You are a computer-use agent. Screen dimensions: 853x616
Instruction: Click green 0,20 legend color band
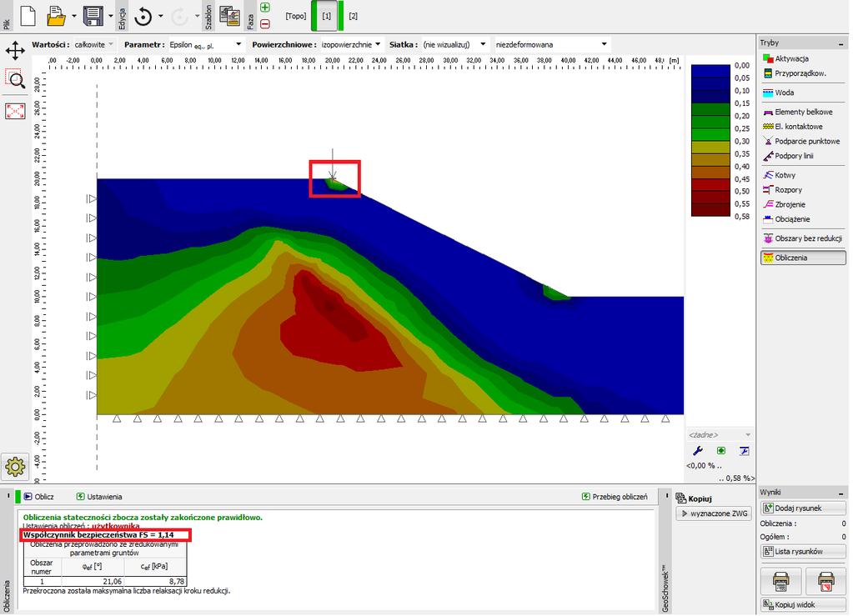coord(710,122)
